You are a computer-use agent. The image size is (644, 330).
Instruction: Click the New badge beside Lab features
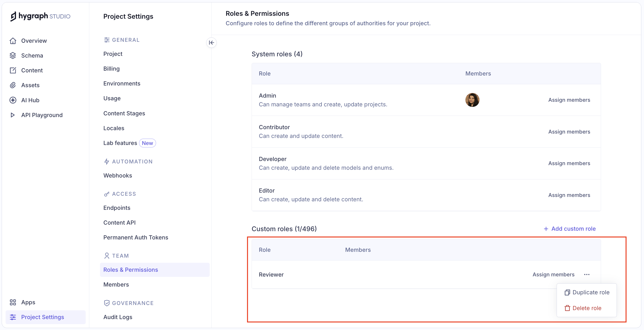coord(147,143)
